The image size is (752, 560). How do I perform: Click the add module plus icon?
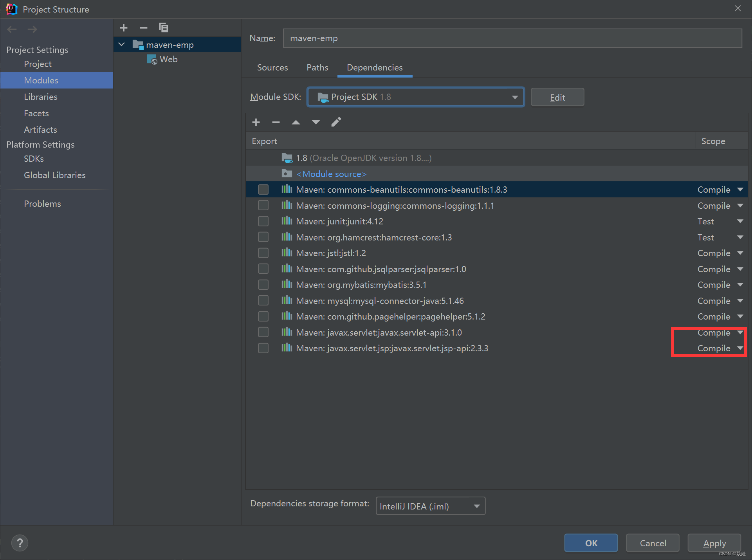coord(124,28)
